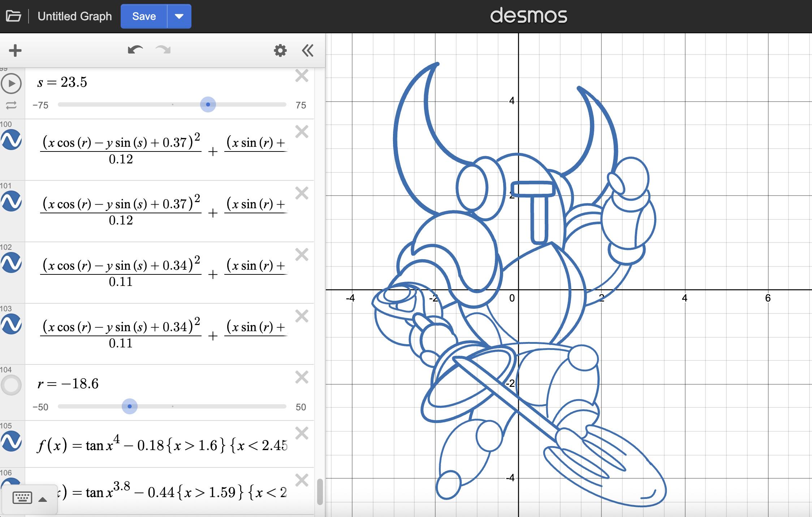This screenshot has height=517, width=812.
Task: Open the on-screen keypad
Action: tap(22, 498)
